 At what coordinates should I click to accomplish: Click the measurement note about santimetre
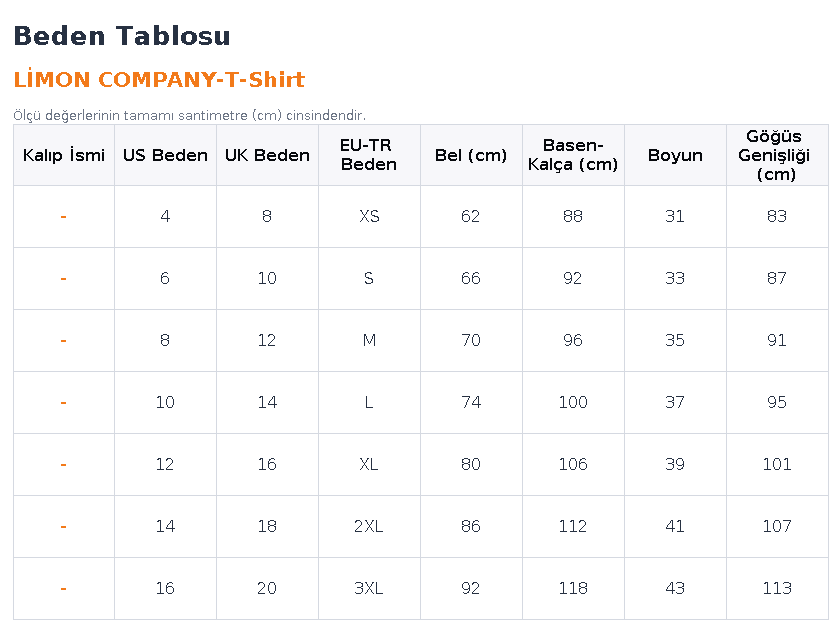point(189,115)
